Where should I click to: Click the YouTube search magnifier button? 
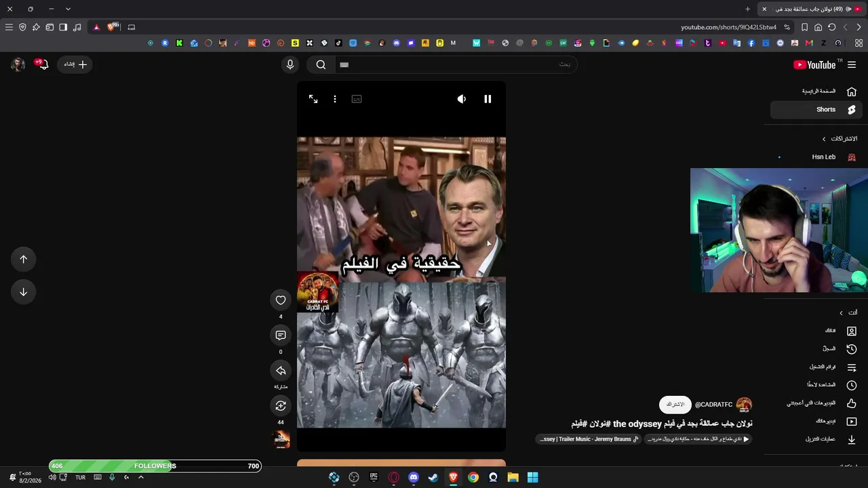321,64
